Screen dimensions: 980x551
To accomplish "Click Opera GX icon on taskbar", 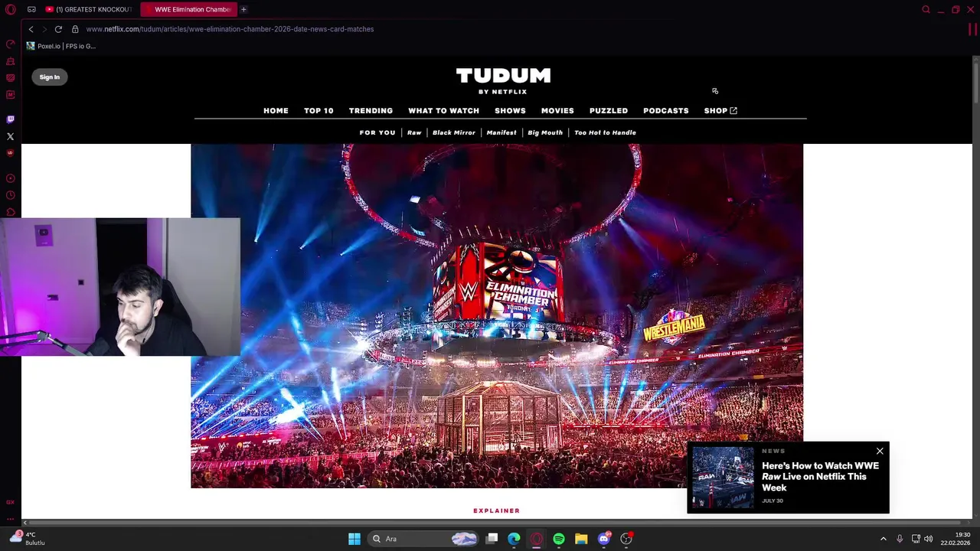I will point(537,539).
